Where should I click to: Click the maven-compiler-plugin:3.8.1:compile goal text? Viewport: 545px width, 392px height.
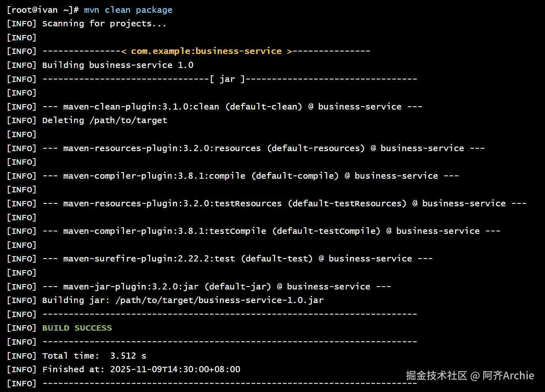[x=154, y=176]
